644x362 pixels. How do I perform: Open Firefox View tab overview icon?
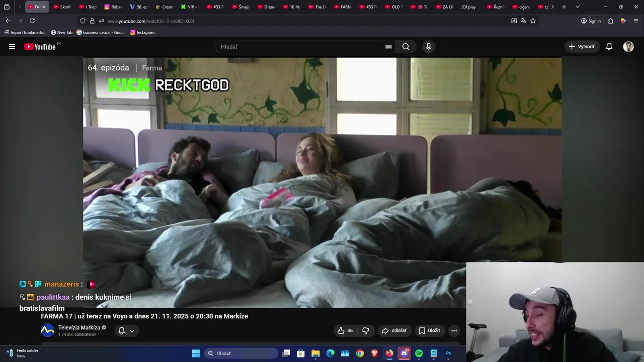coord(7,7)
